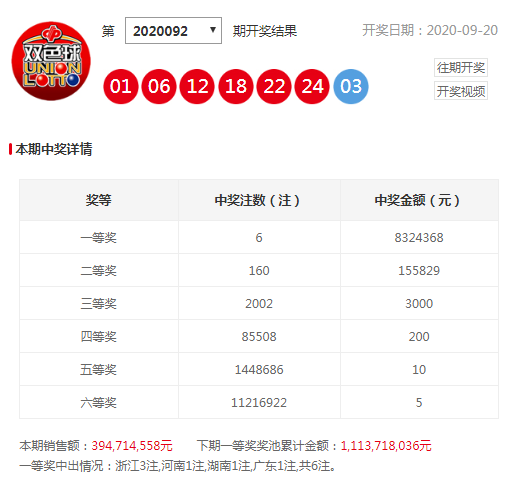
Task: Select fourth prize amount 200
Action: pyautogui.click(x=419, y=337)
